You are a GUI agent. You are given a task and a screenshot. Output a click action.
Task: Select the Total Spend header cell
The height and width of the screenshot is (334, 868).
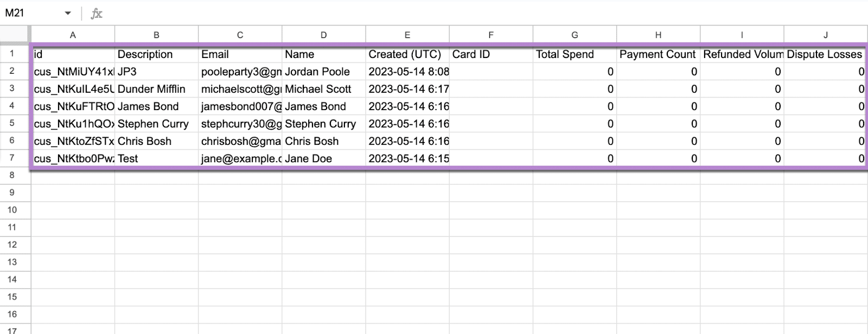tap(575, 54)
